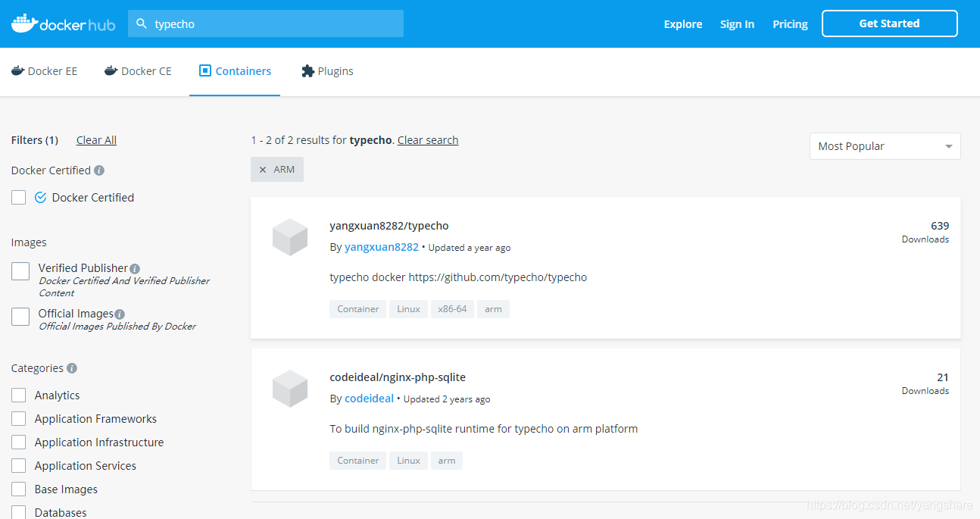Click the Docker Certified badge checkmark icon
This screenshot has height=519, width=980.
point(41,198)
